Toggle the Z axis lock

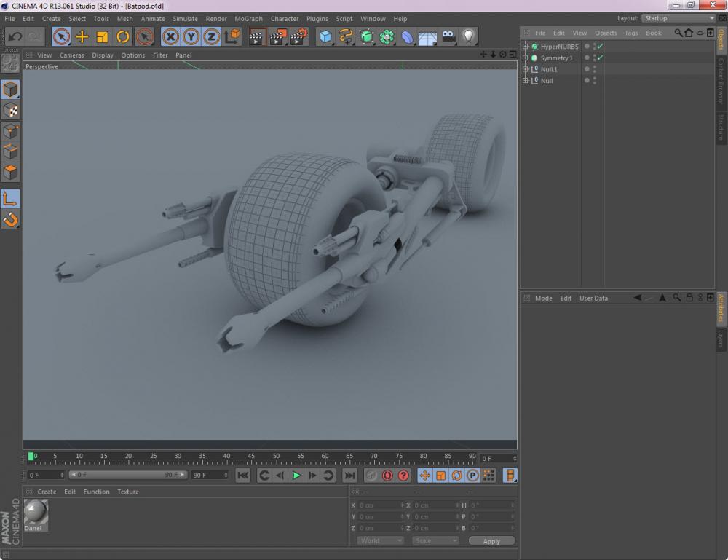(x=211, y=36)
